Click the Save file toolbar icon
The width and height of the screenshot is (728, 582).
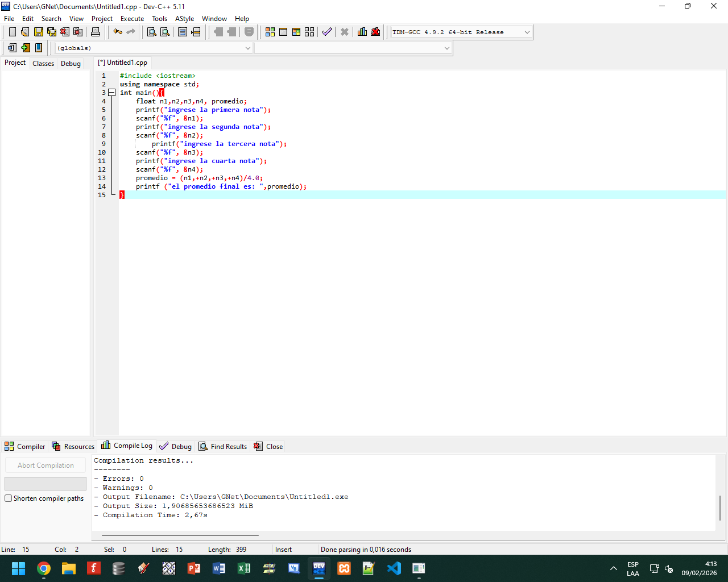(x=38, y=32)
